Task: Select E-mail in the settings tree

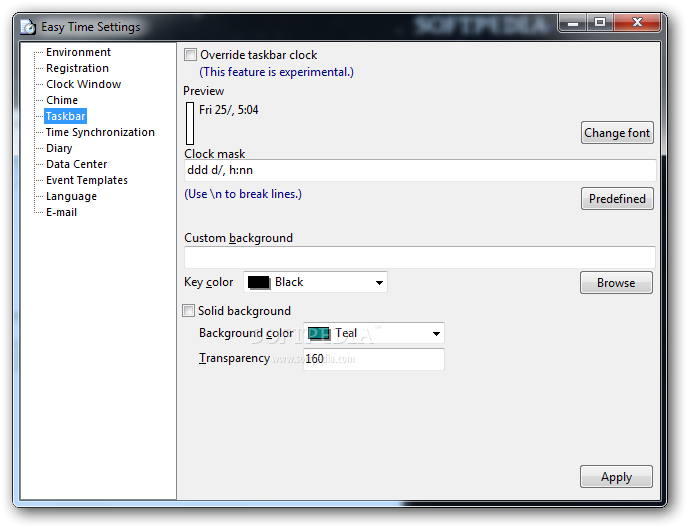Action: pyautogui.click(x=61, y=212)
